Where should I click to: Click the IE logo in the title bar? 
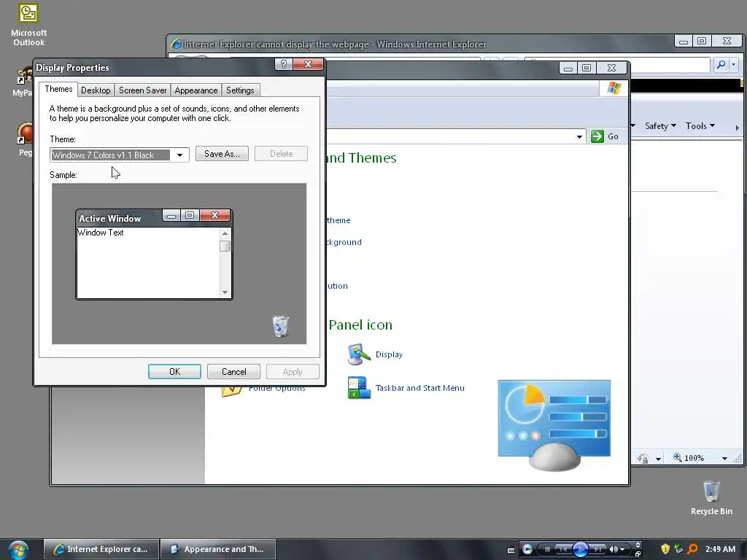(x=176, y=44)
